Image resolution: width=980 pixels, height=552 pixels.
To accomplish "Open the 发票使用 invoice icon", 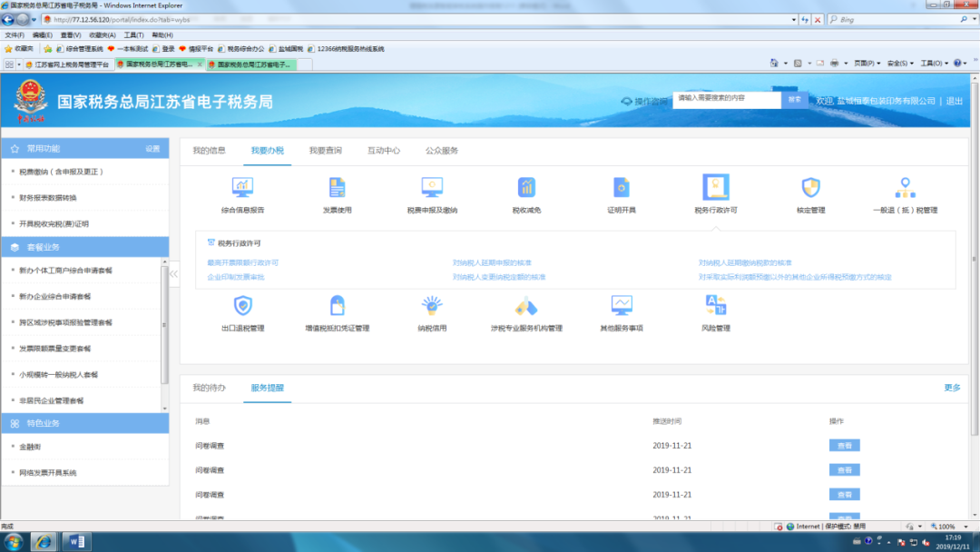I will (x=337, y=187).
